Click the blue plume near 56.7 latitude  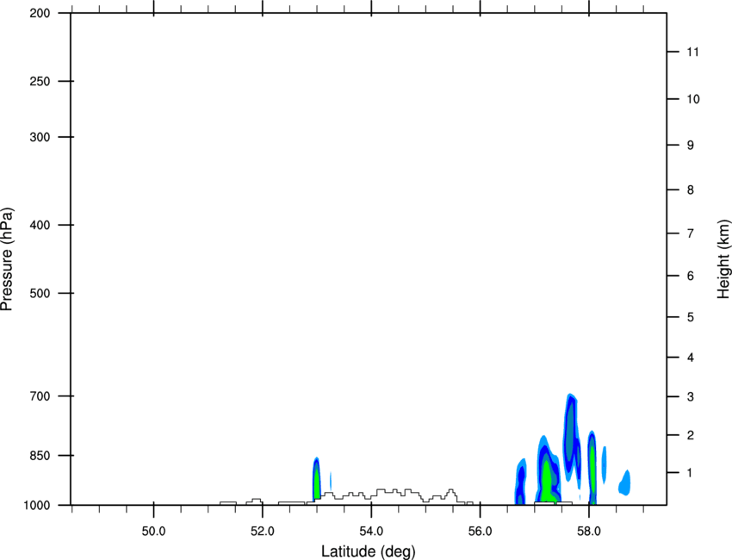coord(521,481)
